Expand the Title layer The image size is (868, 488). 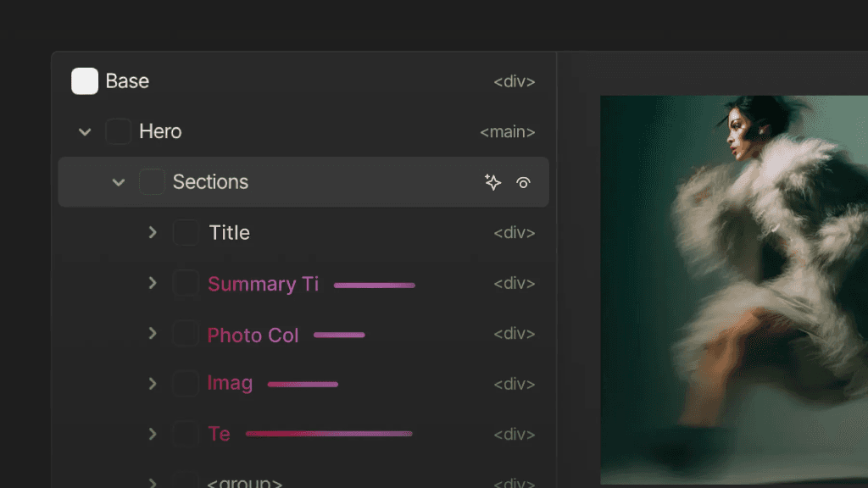pos(153,232)
